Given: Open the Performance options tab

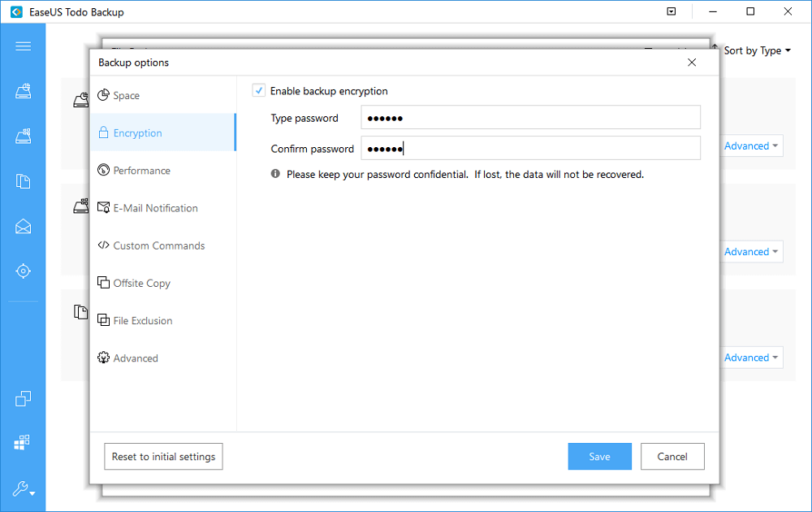Looking at the screenshot, I should (x=163, y=171).
